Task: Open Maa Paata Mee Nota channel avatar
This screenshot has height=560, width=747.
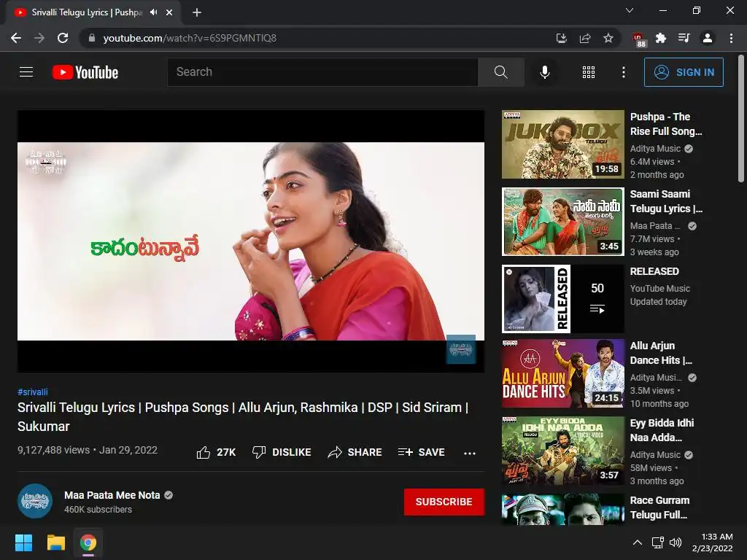Action: [35, 501]
